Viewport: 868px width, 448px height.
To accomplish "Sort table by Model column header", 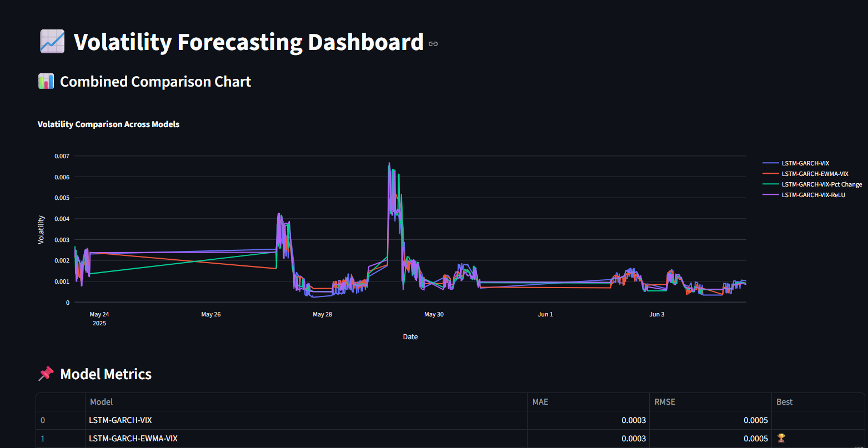I will click(306, 402).
